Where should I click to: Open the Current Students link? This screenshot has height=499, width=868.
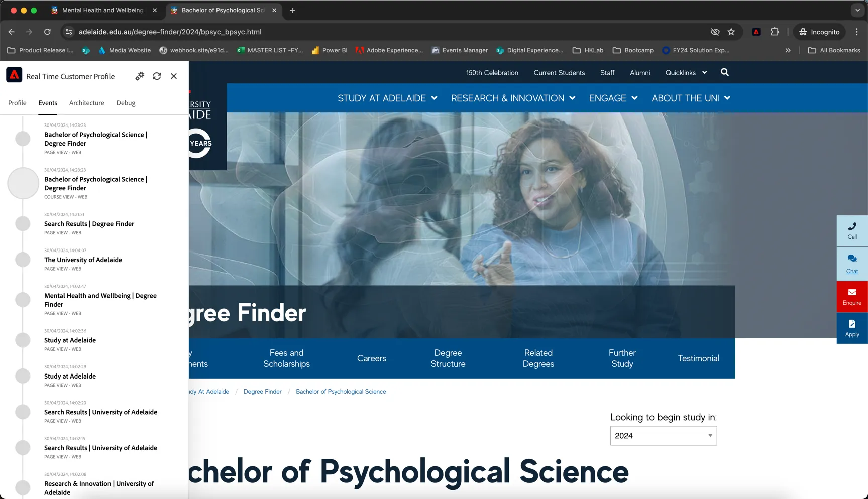559,73
